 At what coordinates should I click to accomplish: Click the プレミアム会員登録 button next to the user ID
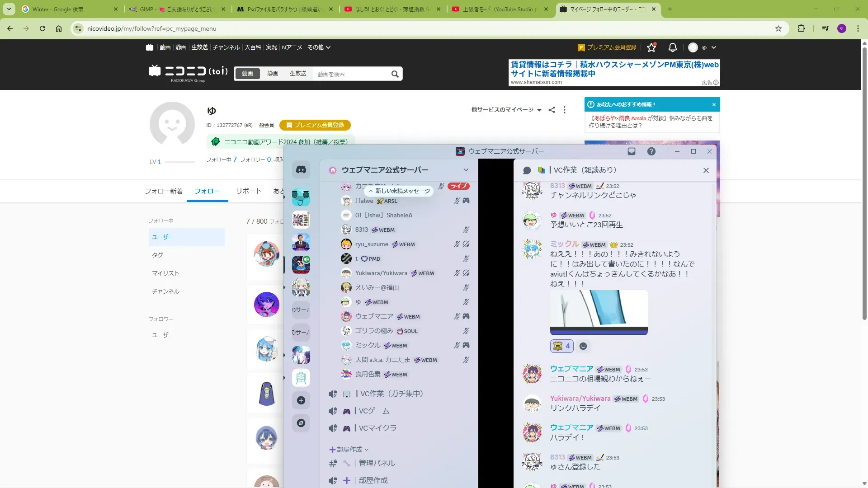coord(315,125)
